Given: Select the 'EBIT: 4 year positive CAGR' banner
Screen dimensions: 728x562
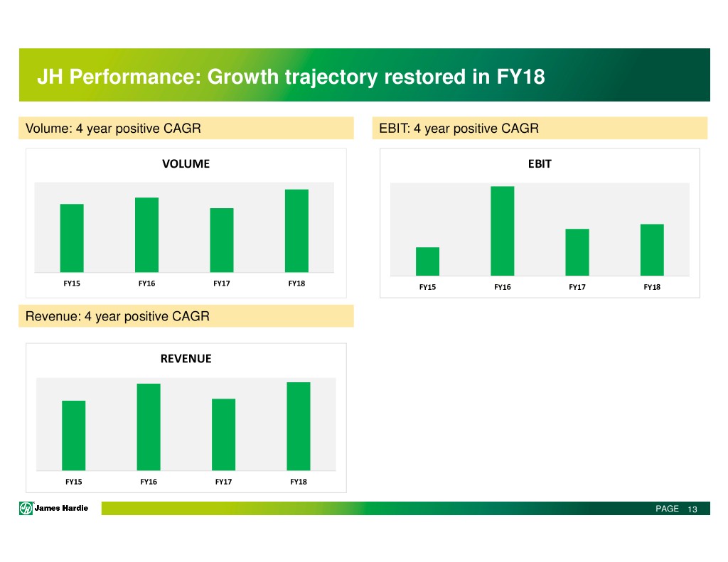Looking at the screenshot, I should tap(540, 129).
